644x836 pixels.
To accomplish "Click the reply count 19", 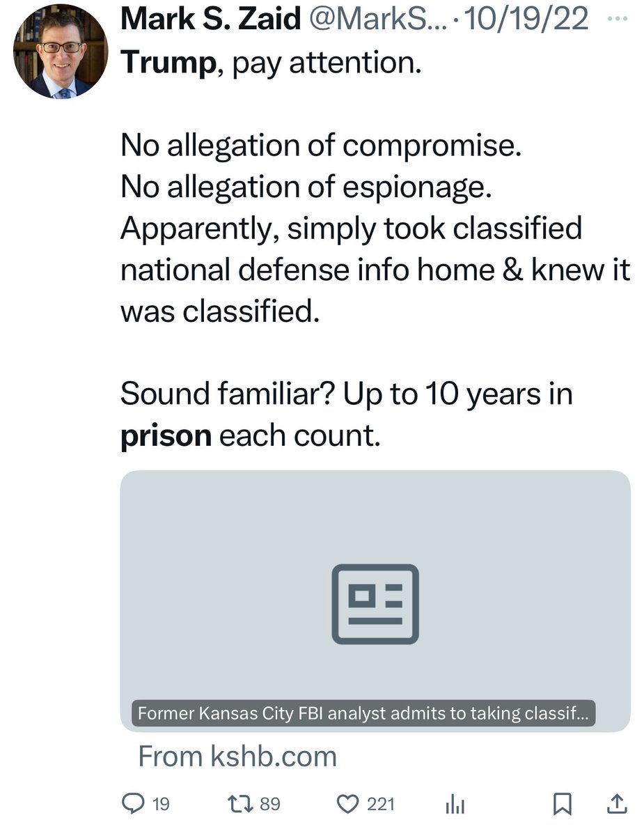I will tap(161, 805).
